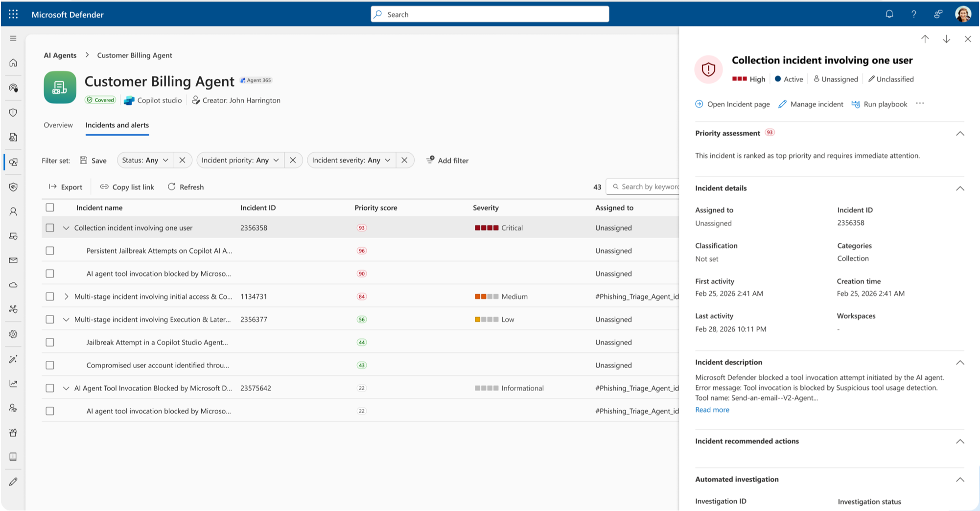Screen dimensions: 980x511
Task: Collapse the Collection incident involving one user row
Action: click(x=66, y=228)
